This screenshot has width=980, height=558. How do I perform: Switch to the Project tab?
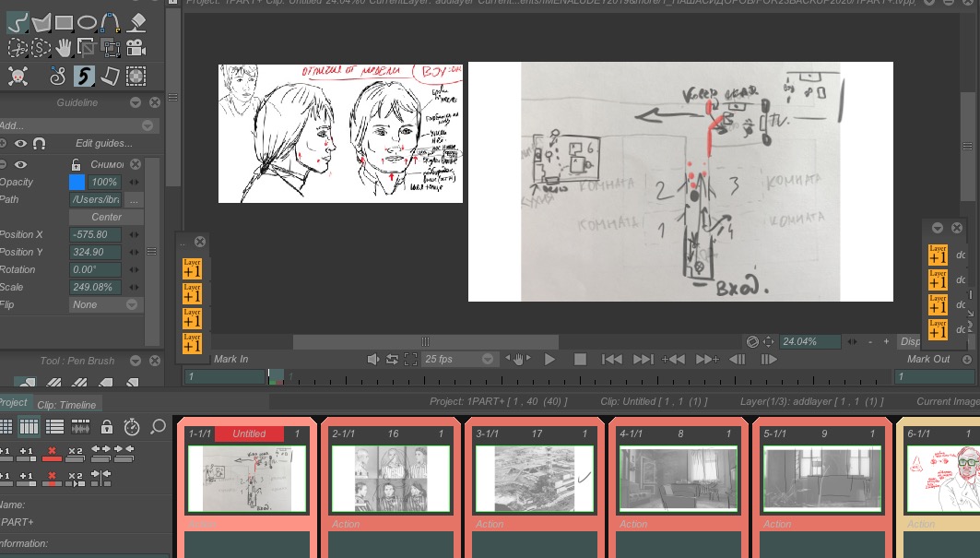(x=14, y=402)
